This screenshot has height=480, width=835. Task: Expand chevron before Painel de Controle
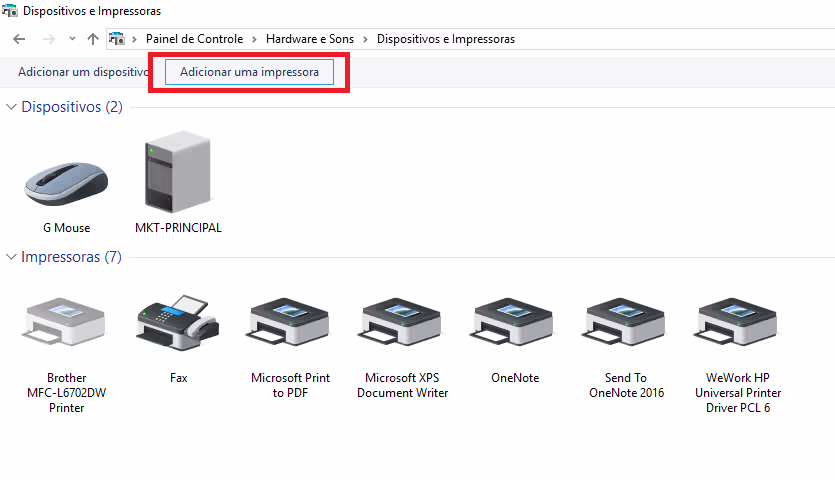tap(134, 39)
